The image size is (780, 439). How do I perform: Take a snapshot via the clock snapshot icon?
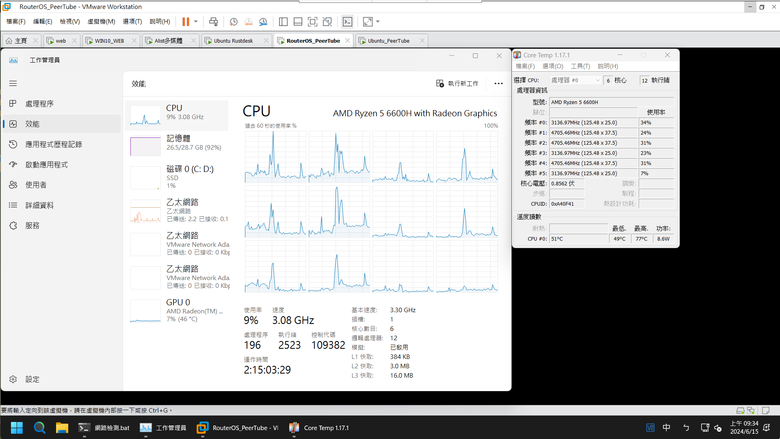(x=233, y=21)
